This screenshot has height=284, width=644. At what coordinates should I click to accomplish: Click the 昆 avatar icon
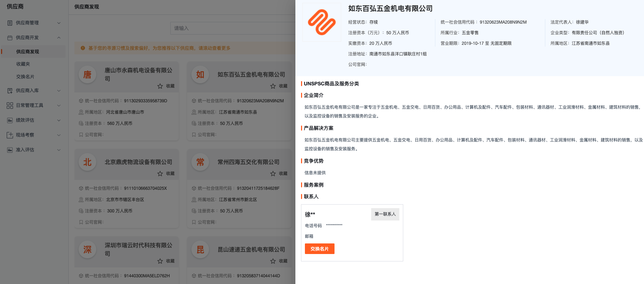[200, 249]
